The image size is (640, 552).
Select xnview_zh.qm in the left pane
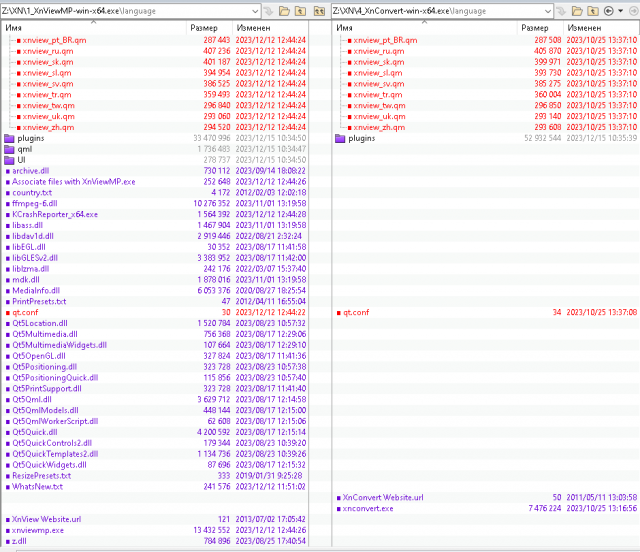click(155, 127)
